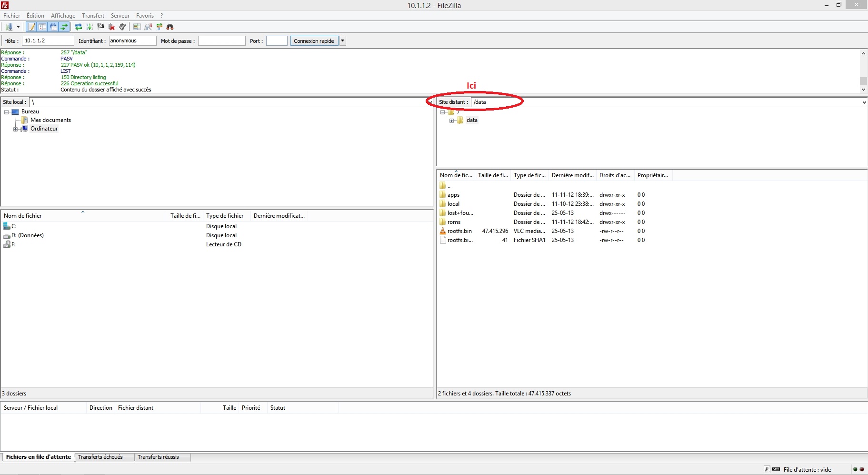868x475 pixels.
Task: Click the speed limit status bar icon
Action: click(x=776, y=469)
